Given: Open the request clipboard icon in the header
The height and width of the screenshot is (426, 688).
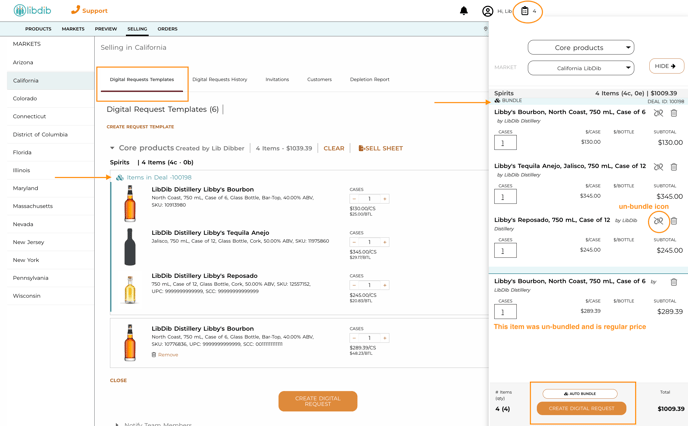Looking at the screenshot, I should 524,11.
